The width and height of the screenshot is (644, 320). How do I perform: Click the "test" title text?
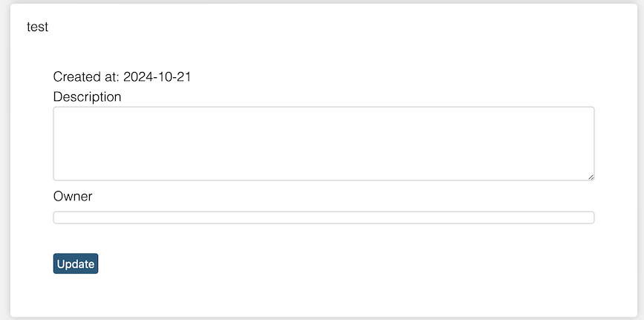tap(37, 27)
